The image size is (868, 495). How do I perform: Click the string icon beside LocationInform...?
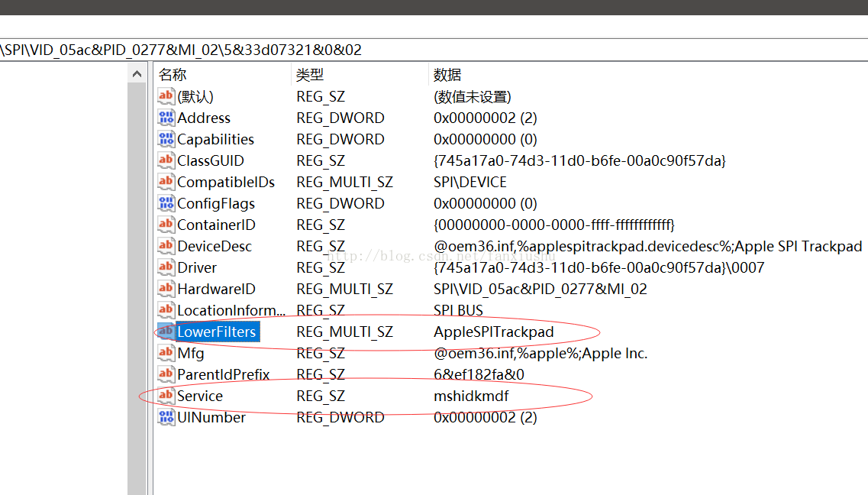(x=166, y=310)
